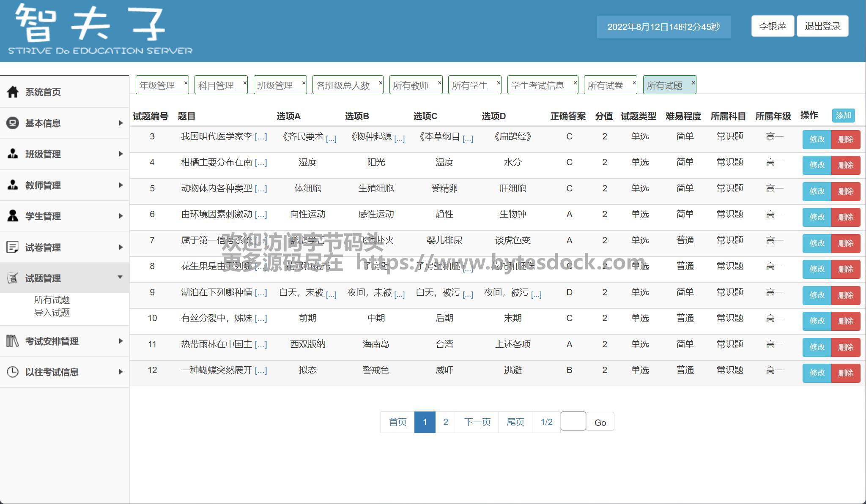
Task: Close the 年级管理 tab
Action: tap(186, 83)
